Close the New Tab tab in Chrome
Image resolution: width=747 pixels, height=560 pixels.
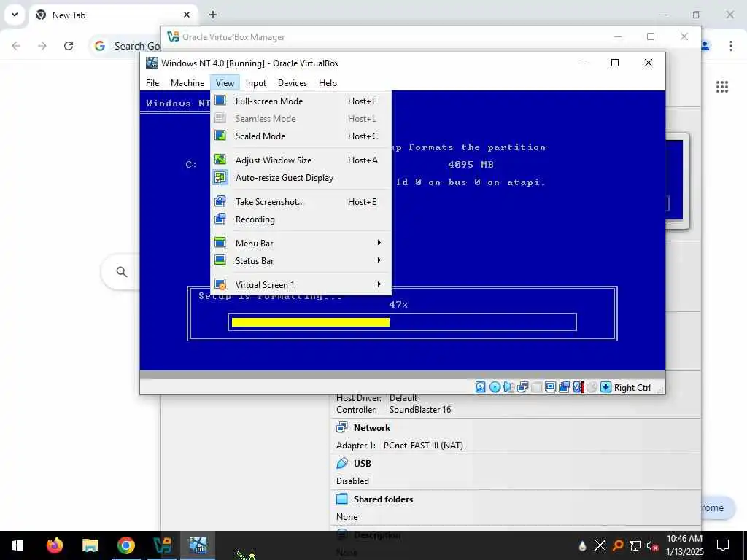(x=187, y=15)
